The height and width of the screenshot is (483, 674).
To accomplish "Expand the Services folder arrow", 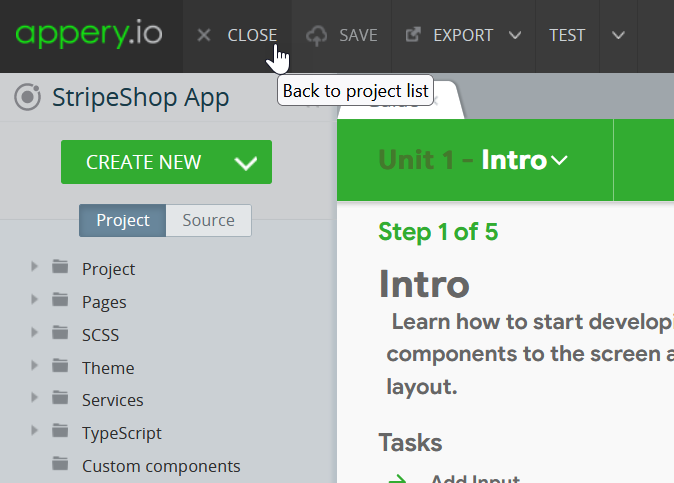I will coord(34,397).
